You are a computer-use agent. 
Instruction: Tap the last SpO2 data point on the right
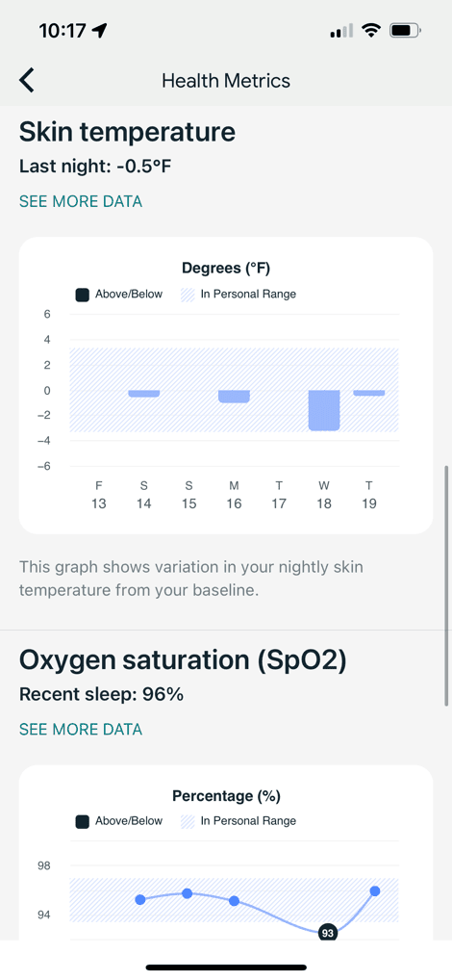coord(375,891)
